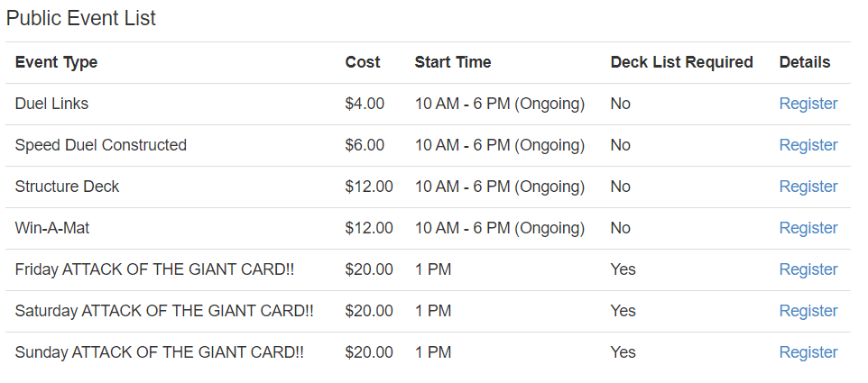Click the Win-A-Mat event name

click(x=52, y=228)
